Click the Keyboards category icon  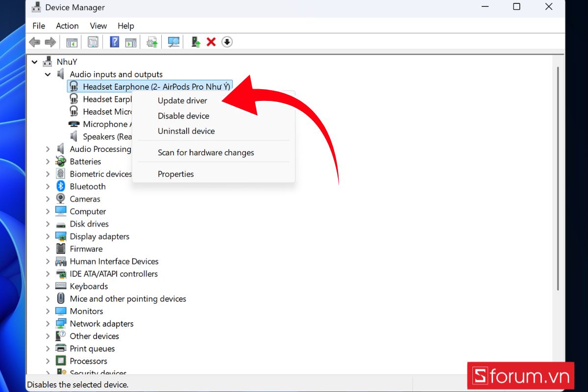pos(61,286)
